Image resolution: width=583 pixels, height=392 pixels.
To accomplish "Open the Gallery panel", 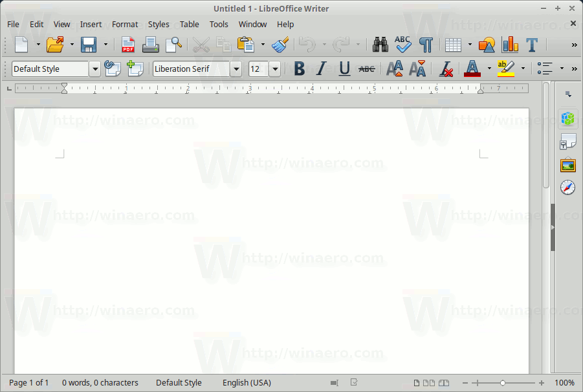I will coord(567,164).
